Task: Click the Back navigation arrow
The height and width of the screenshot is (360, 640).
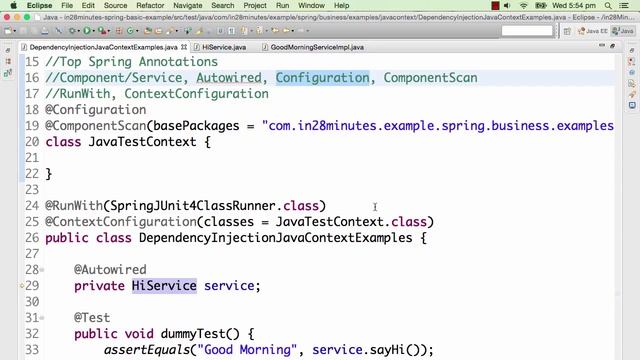Action: click(x=286, y=31)
